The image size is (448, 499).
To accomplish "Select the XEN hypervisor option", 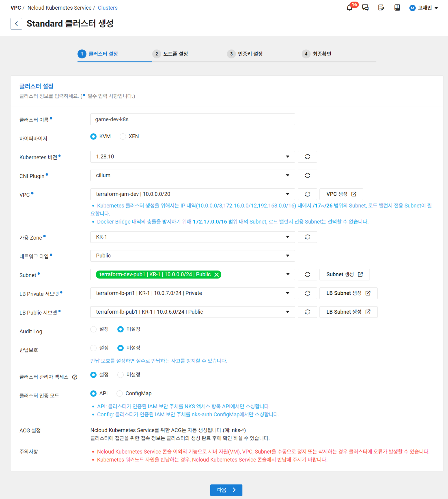I will click(x=123, y=136).
